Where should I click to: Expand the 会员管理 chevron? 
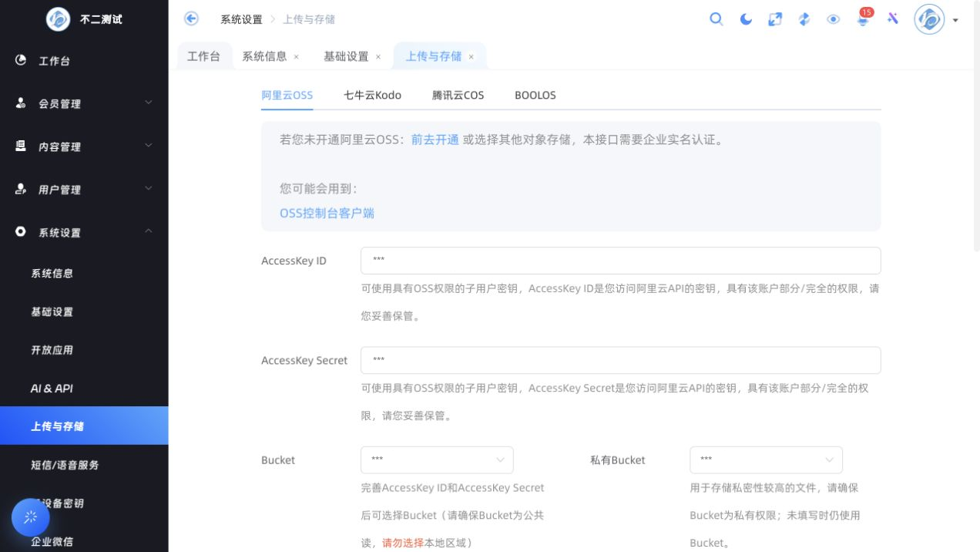pos(149,103)
